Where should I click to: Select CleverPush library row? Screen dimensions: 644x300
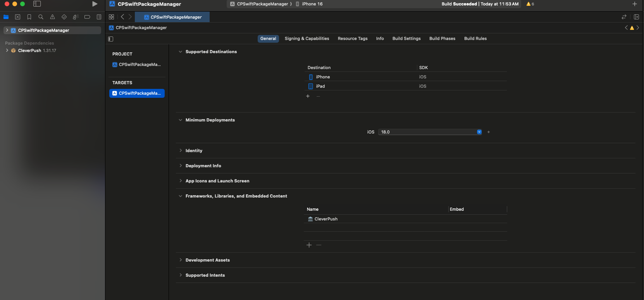pyautogui.click(x=406, y=219)
